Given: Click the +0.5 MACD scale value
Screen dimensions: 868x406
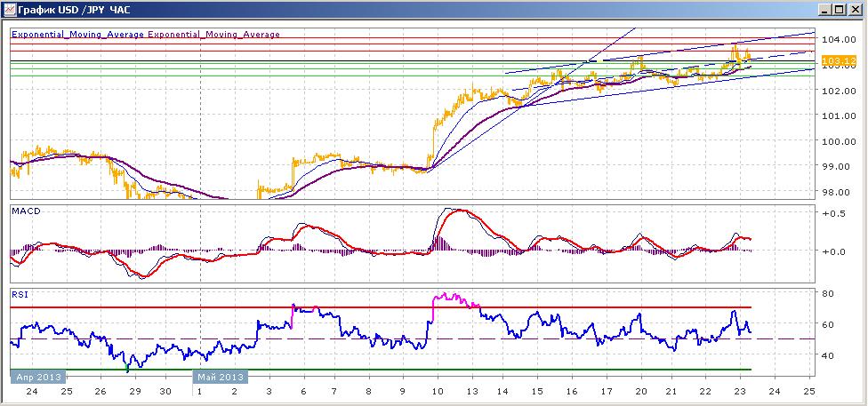Looking at the screenshot, I should 833,214.
